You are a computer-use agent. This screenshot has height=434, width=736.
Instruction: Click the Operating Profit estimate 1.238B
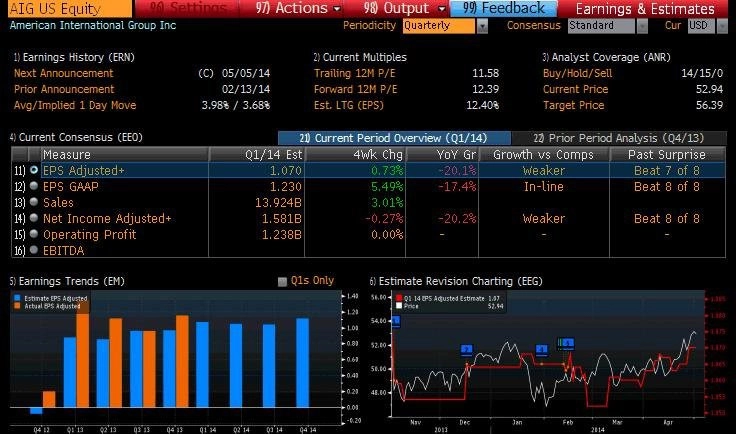282,235
